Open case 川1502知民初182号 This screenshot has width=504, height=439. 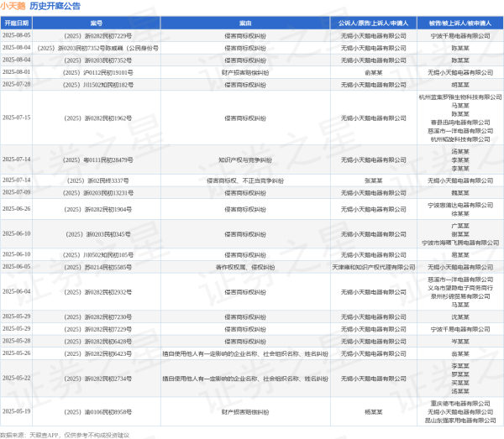coord(97,85)
